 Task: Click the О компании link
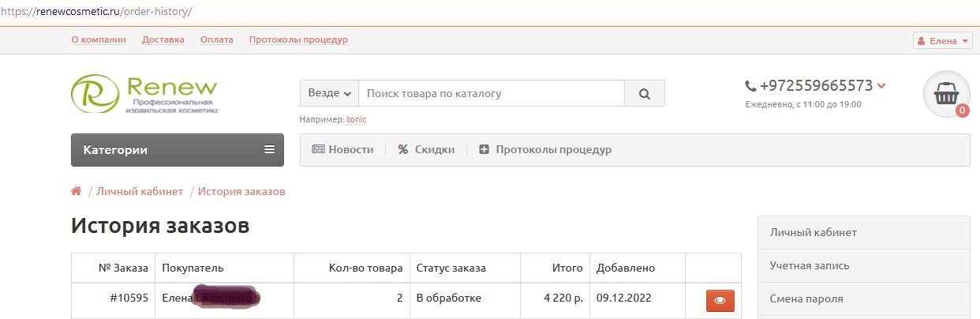(x=100, y=39)
